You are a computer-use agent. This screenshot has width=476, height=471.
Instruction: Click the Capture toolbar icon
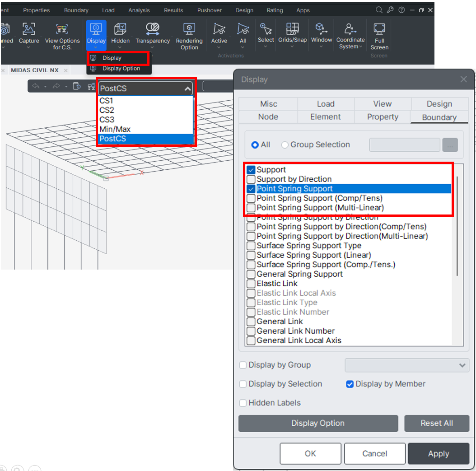click(29, 30)
